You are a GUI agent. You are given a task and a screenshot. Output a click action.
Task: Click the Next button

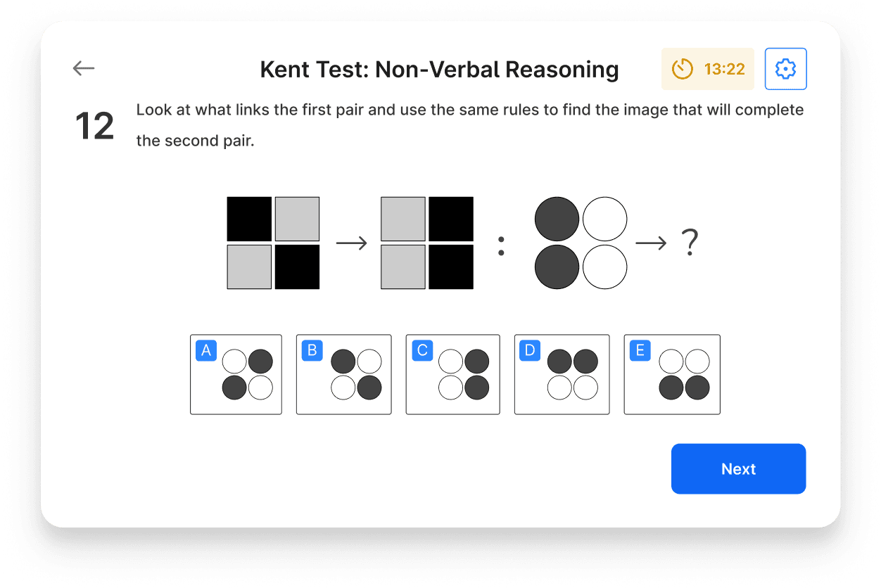738,468
